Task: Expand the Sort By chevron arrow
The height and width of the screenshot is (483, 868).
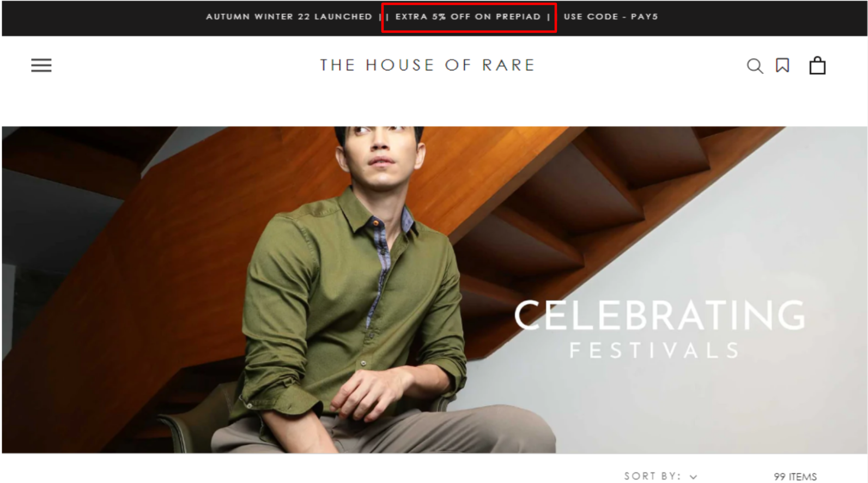Action: [x=693, y=477]
